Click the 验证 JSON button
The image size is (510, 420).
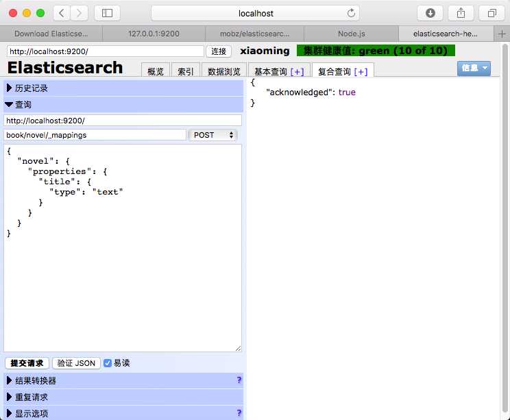[x=76, y=362]
